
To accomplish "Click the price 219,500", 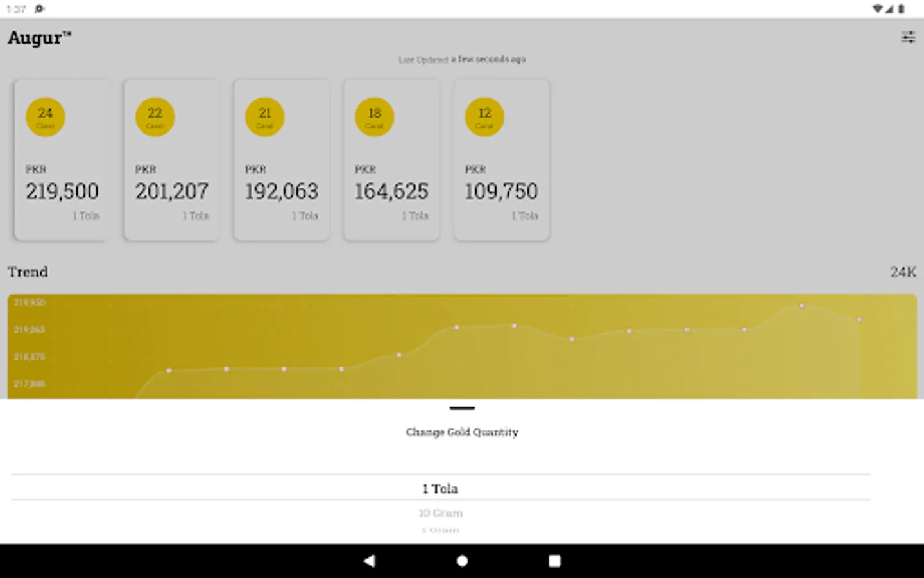I will (x=62, y=191).
